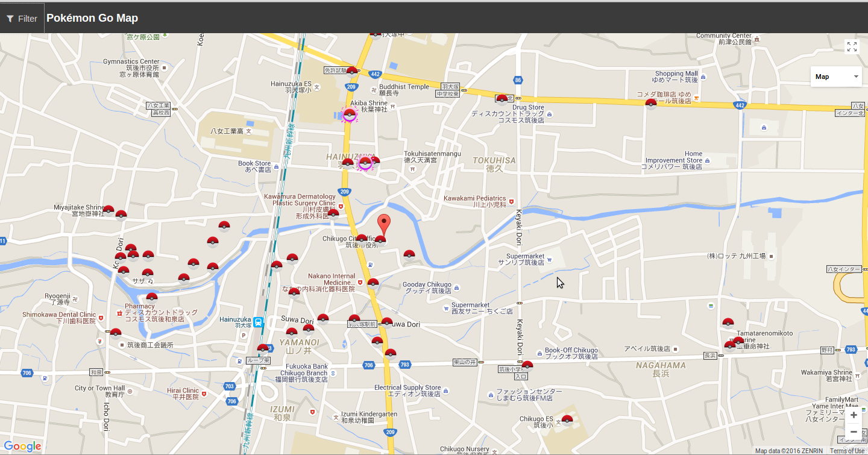Click the Pokeball near Kawamura Dermatology clinic

point(333,214)
